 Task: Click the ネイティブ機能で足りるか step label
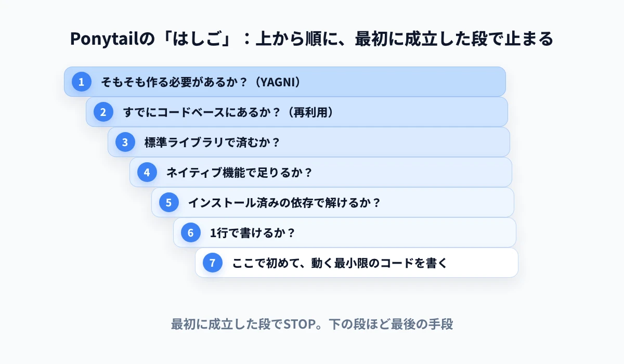(239, 173)
